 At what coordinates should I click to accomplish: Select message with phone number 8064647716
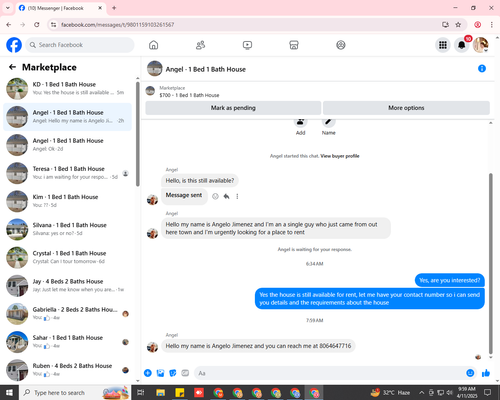pyautogui.click(x=258, y=346)
